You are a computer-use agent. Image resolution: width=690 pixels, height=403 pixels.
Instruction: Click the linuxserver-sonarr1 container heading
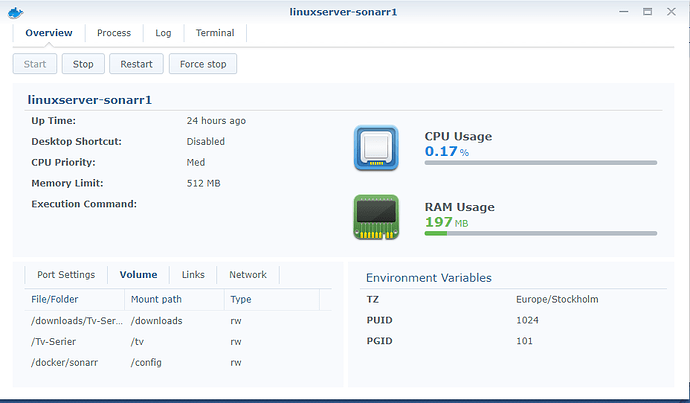(x=90, y=100)
